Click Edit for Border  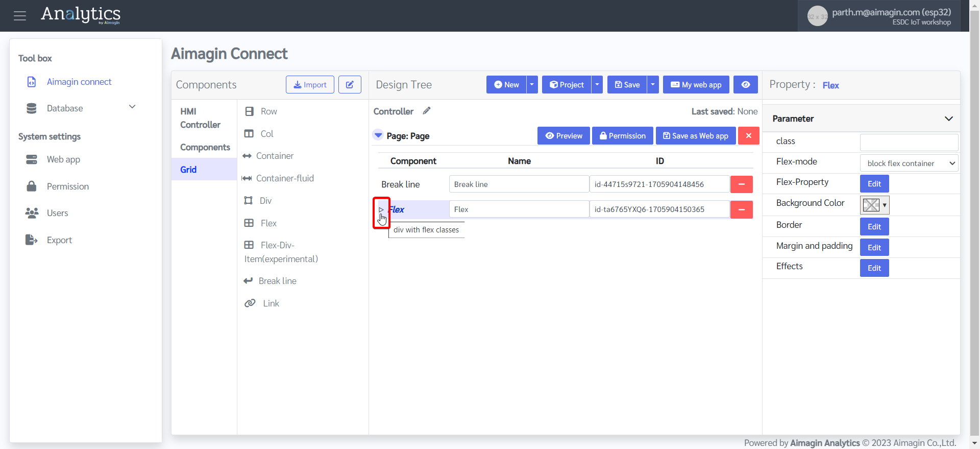click(874, 227)
